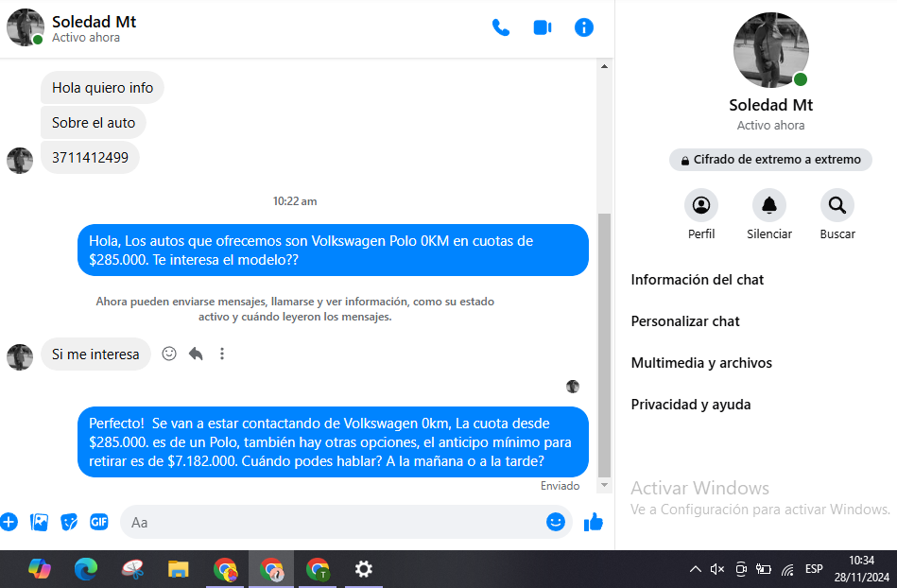897x588 pixels.
Task: Click the message input field
Action: click(x=331, y=522)
